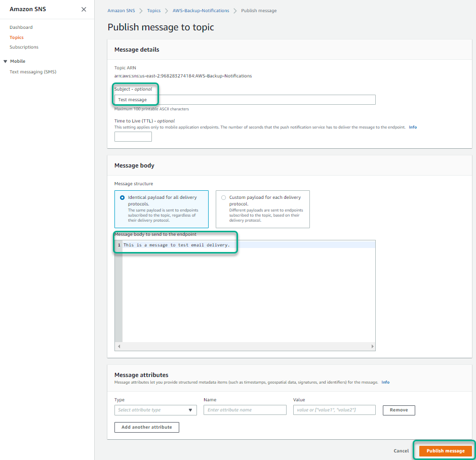Click the right scroll arrow under message body
This screenshot has width=476, height=460.
[372, 347]
